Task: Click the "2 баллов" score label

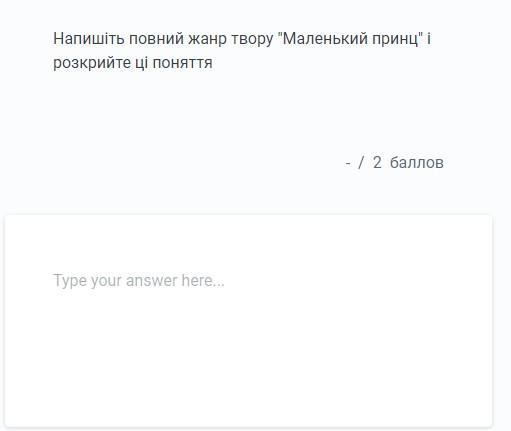Action: click(408, 163)
